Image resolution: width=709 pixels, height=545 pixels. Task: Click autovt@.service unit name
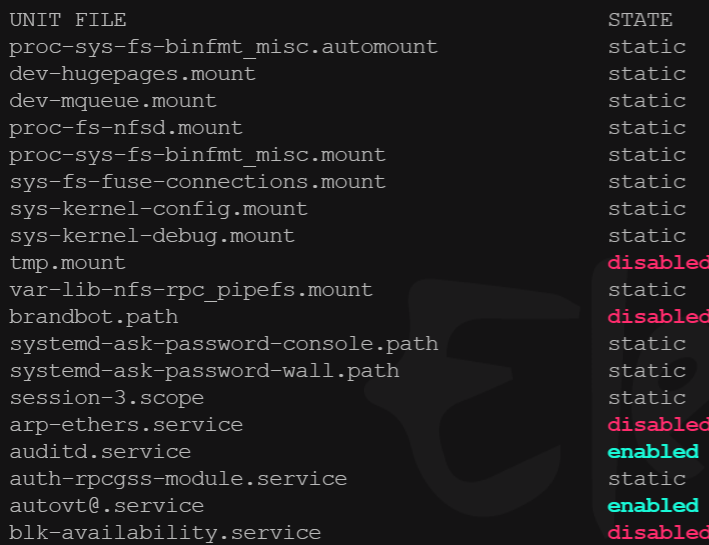click(x=107, y=506)
